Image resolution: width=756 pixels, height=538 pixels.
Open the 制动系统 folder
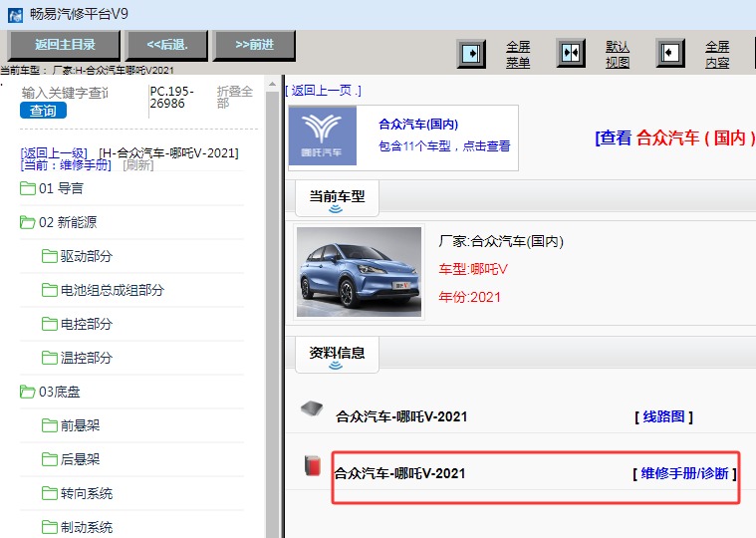[x=87, y=527]
